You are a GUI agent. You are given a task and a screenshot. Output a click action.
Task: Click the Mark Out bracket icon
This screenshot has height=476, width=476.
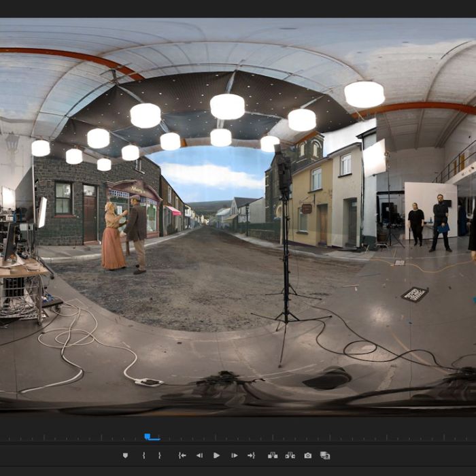159,456
